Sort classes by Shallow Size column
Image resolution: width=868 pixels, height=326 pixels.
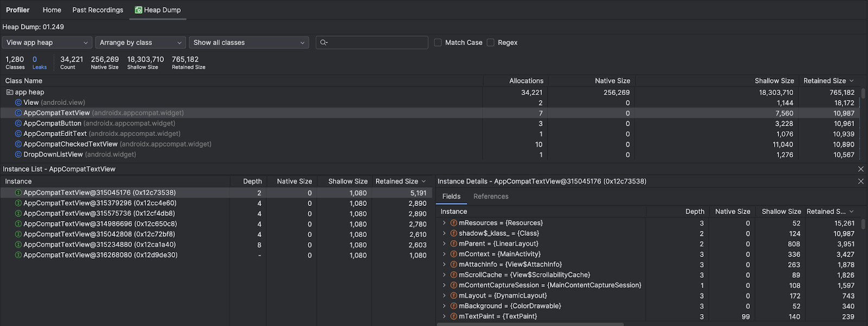coord(774,80)
